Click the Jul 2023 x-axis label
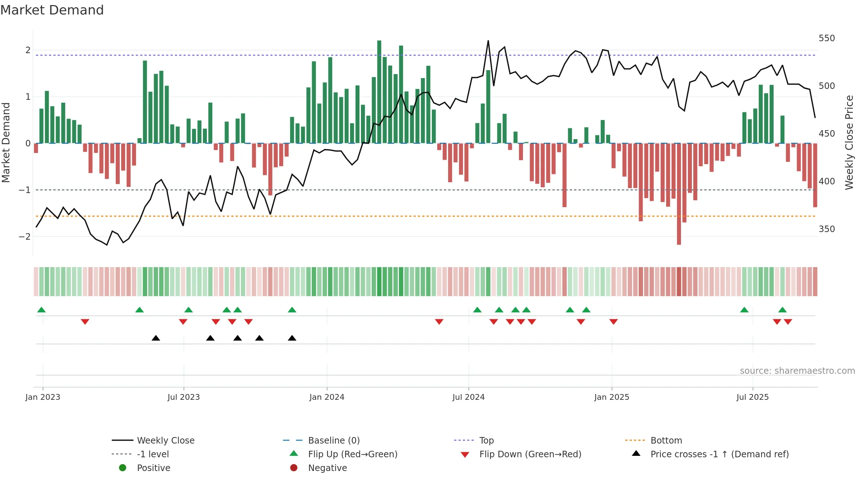868x488 pixels. tap(184, 397)
